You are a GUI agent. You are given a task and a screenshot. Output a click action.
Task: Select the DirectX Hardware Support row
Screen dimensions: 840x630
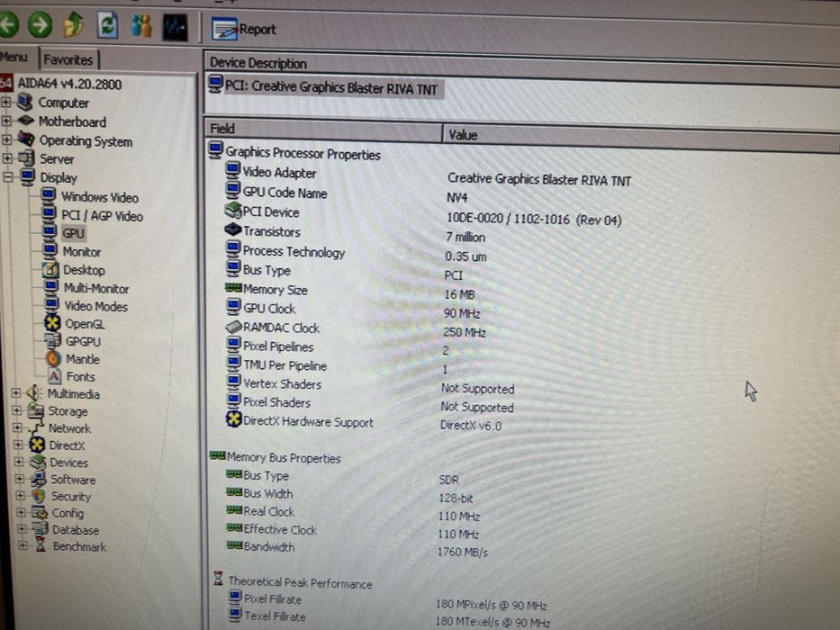[365, 423]
